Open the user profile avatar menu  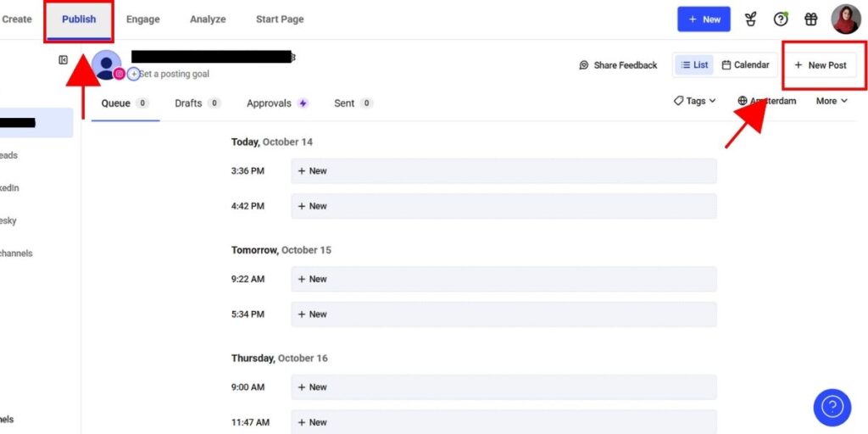845,19
